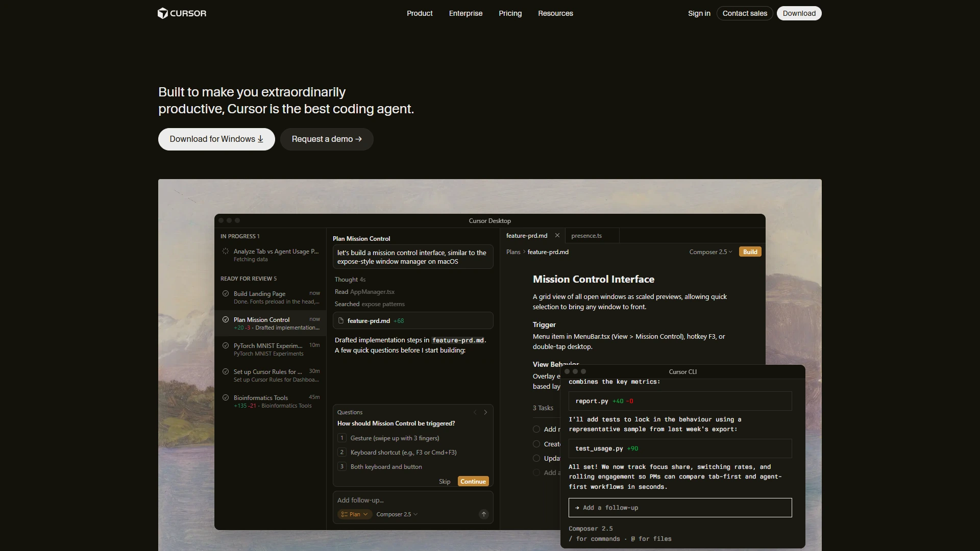The height and width of the screenshot is (551, 980).
Task: Close the feature-prd.md tab
Action: (x=557, y=236)
